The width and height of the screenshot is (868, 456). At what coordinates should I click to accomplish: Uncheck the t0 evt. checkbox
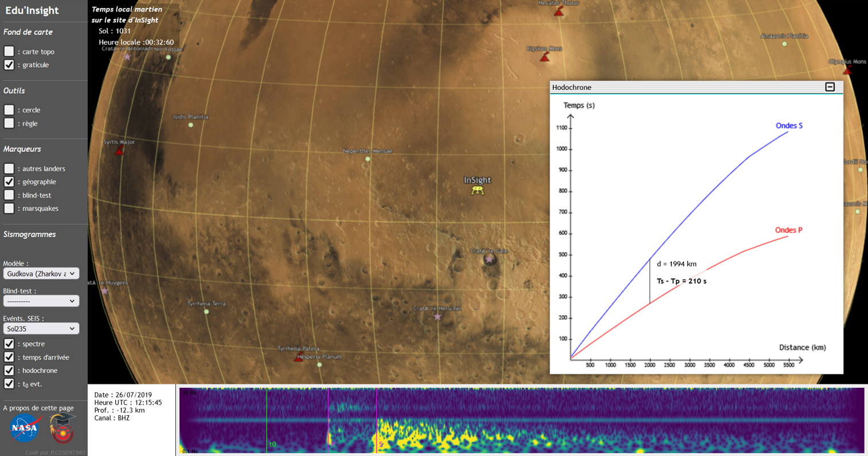coord(9,384)
